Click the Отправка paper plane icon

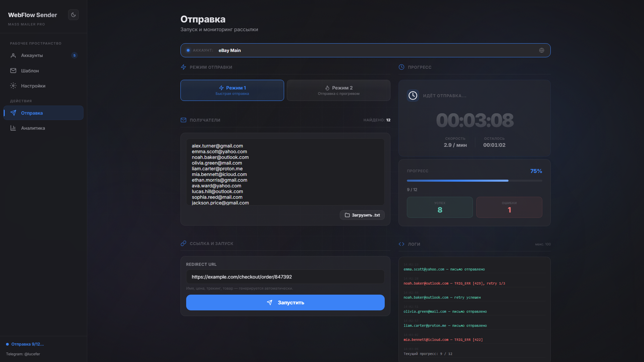(x=13, y=113)
